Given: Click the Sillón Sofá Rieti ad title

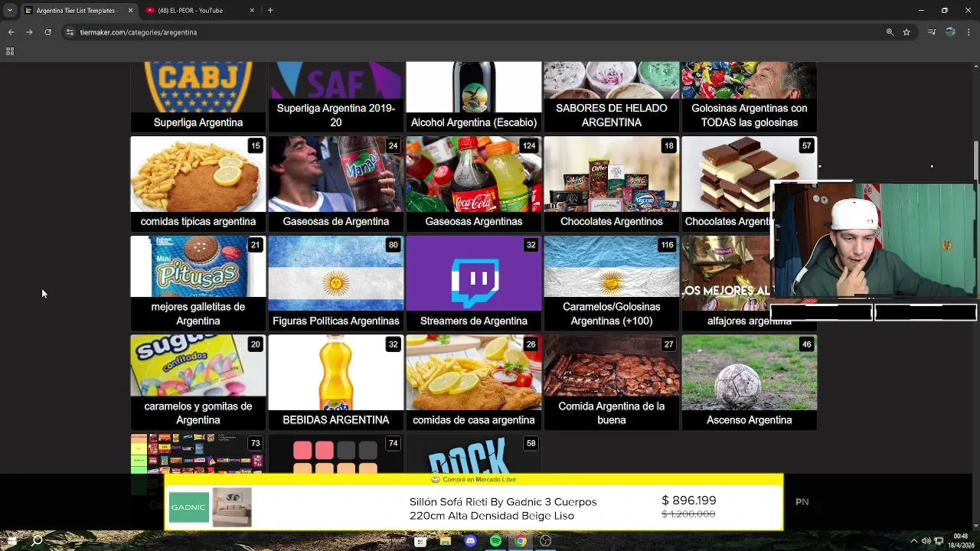Looking at the screenshot, I should [503, 509].
